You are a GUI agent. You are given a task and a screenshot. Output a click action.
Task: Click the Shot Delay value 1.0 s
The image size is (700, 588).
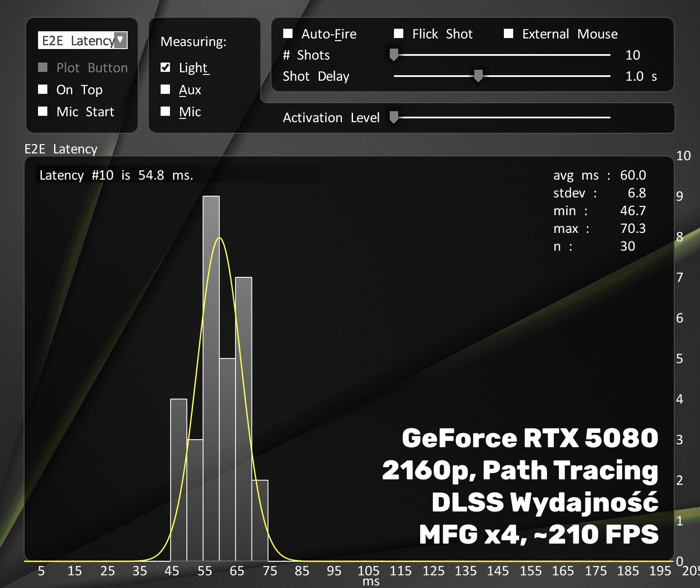pyautogui.click(x=641, y=76)
